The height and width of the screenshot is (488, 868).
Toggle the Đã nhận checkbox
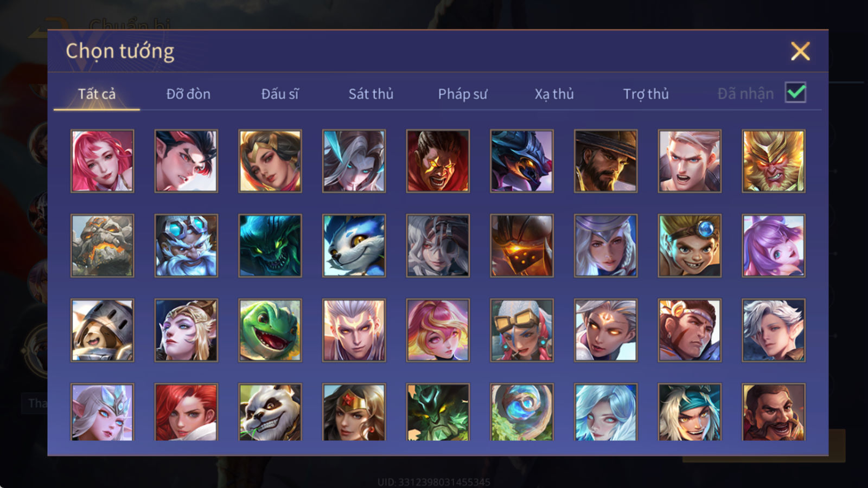(795, 93)
